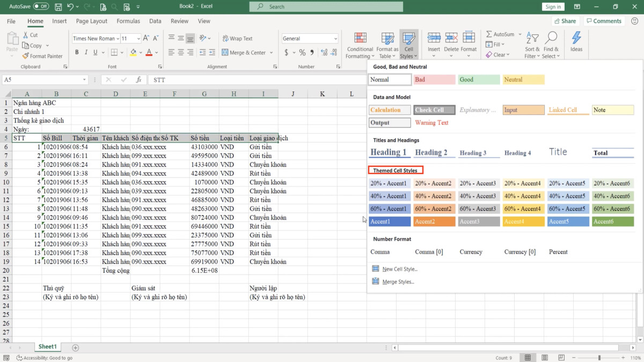Switch to the Formulas tab
644x362 pixels.
128,21
